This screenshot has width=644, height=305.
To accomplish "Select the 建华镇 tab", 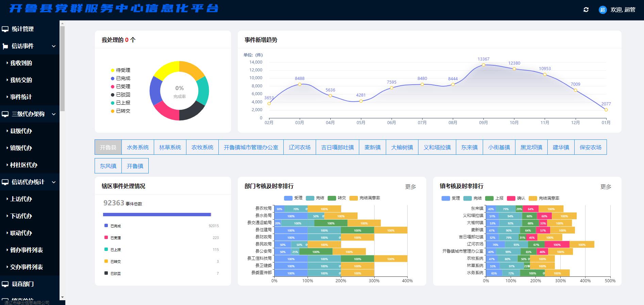I will (561, 147).
